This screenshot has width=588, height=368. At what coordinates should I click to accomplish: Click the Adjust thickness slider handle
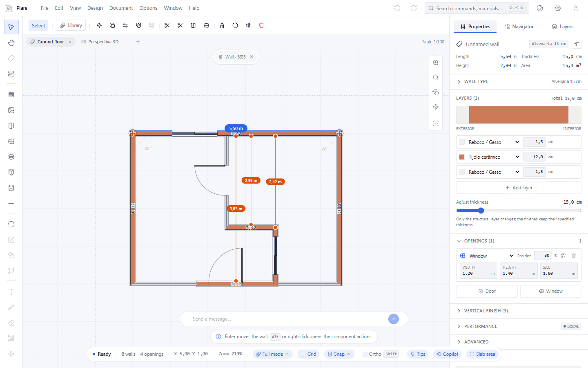point(481,211)
